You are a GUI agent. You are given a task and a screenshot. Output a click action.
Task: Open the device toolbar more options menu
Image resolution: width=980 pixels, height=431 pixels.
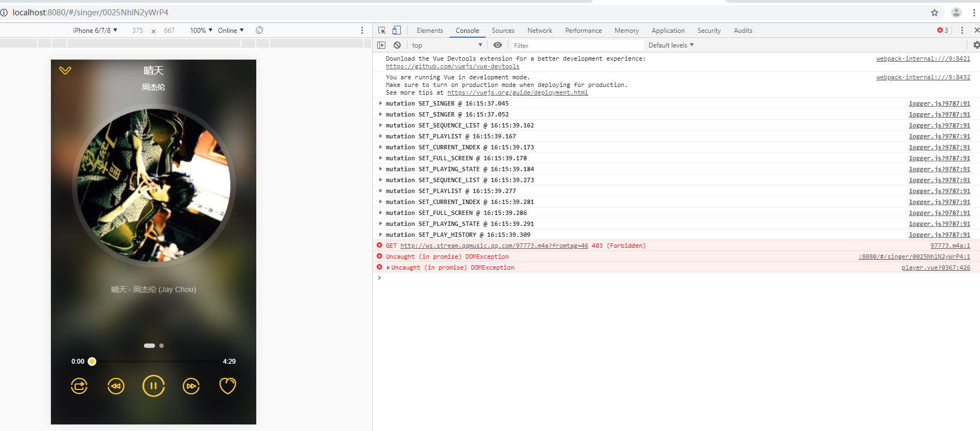[362, 31]
